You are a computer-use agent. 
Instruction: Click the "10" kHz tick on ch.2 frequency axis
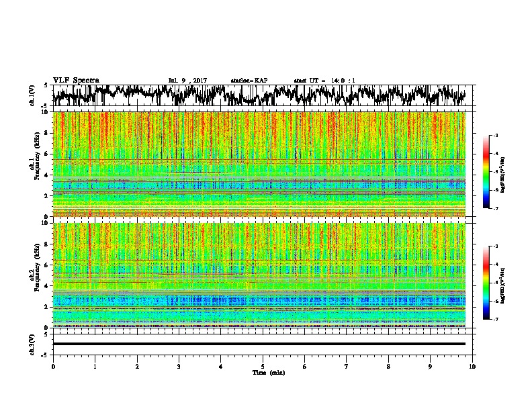[x=46, y=223]
